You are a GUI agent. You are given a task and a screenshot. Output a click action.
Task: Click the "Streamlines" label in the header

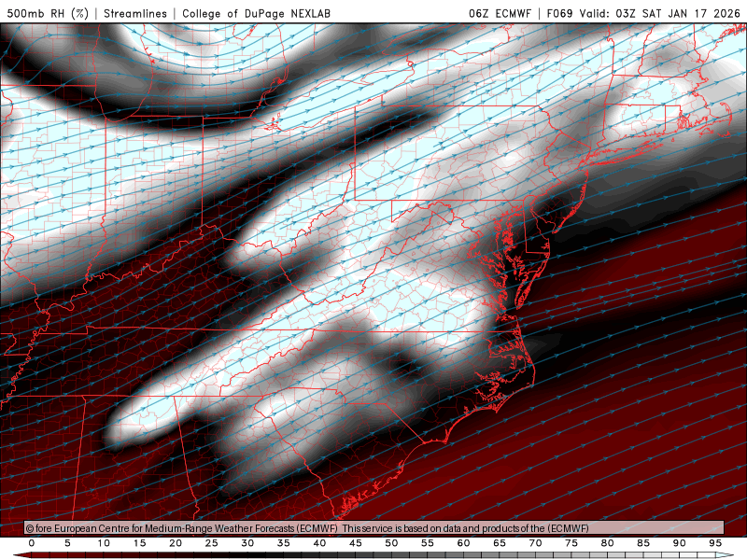coord(135,13)
